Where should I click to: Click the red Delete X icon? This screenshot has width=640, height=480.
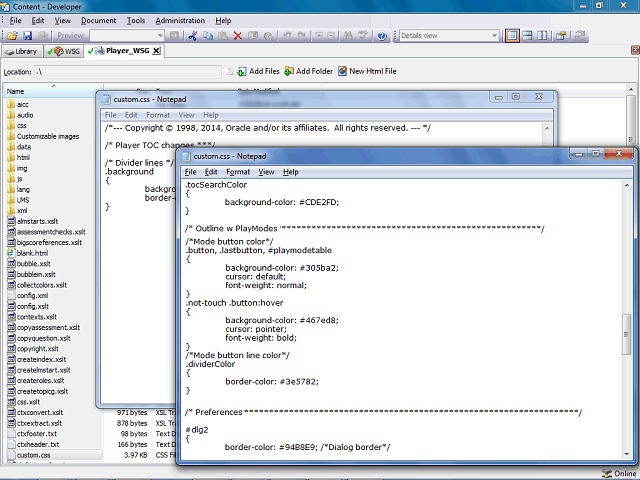(238, 36)
